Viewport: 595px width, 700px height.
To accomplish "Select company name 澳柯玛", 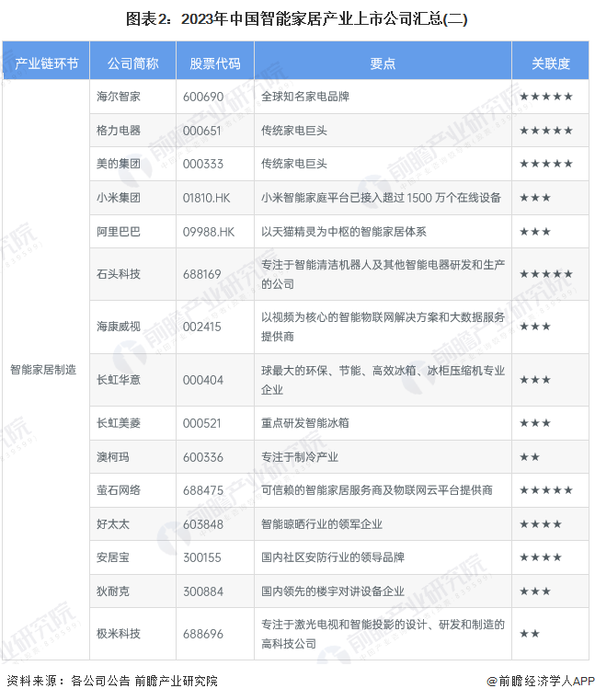I will pos(113,457).
